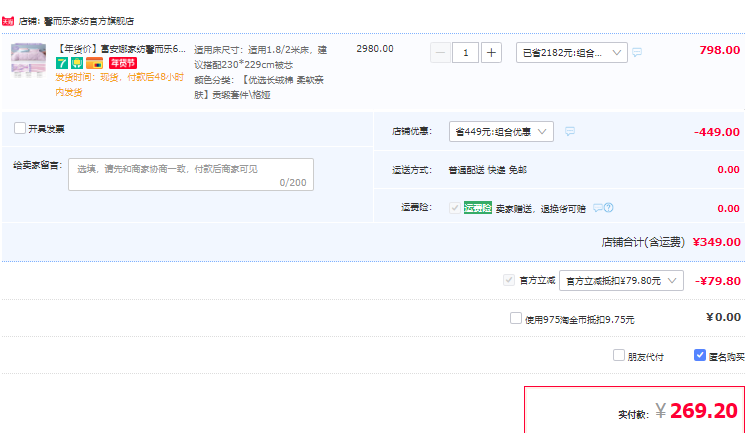Click the orange credit card badge icon
751x433 pixels.
[x=94, y=63]
